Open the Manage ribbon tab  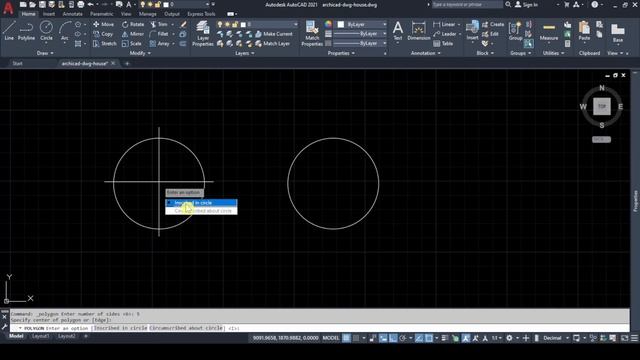click(147, 14)
